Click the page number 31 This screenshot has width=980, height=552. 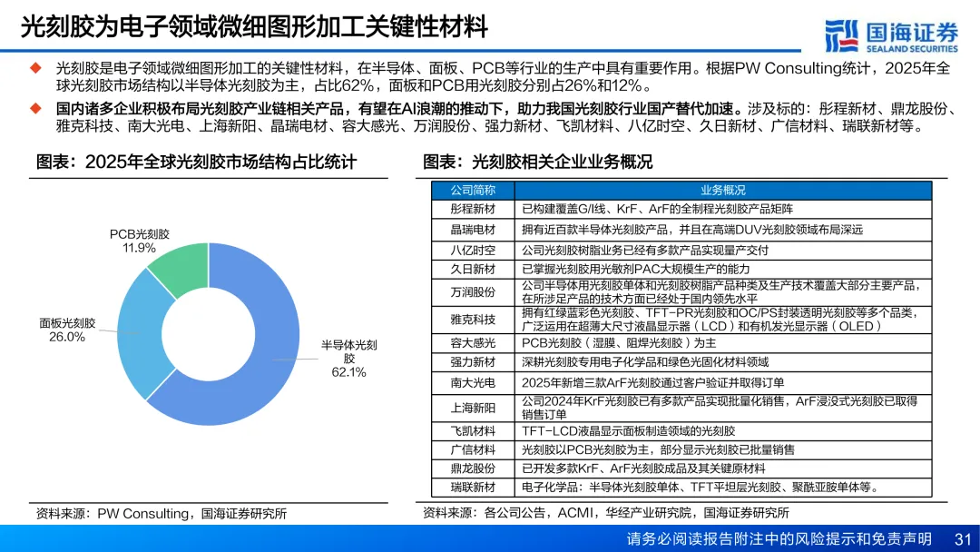[963, 539]
